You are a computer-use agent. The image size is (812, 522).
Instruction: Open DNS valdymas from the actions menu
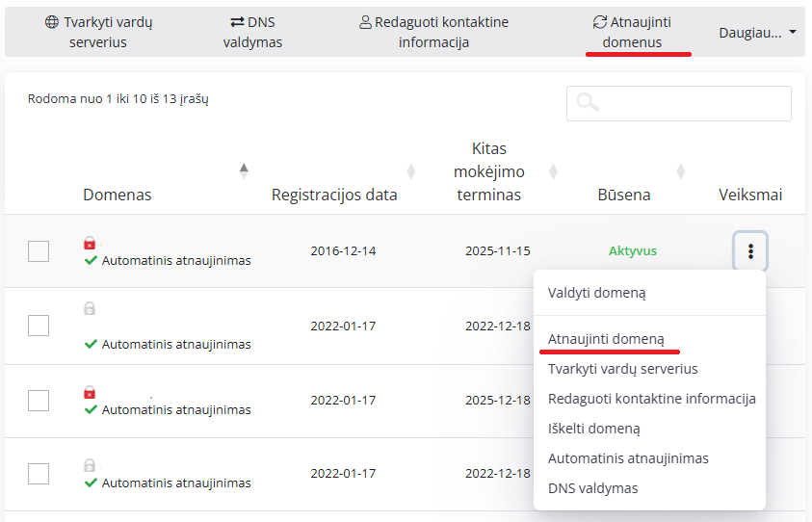592,488
